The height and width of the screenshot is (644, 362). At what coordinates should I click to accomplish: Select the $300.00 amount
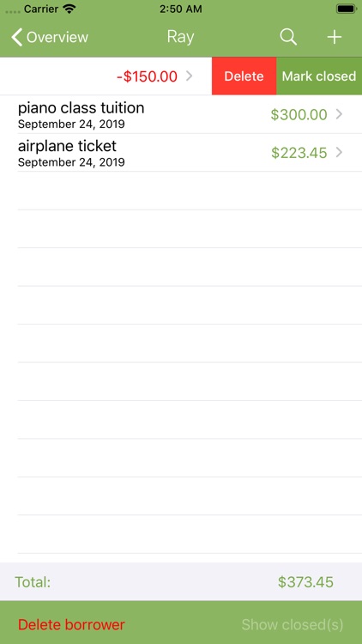point(299,114)
